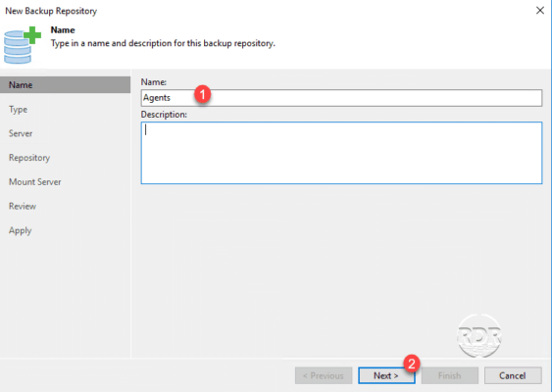The height and width of the screenshot is (392, 552).
Task: Select the Name wizard step
Action: point(65,85)
